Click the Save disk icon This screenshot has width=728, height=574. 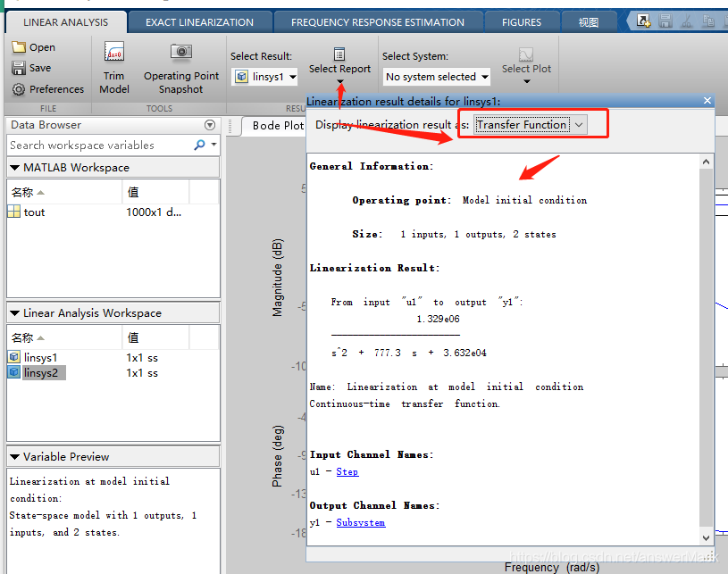(19, 68)
